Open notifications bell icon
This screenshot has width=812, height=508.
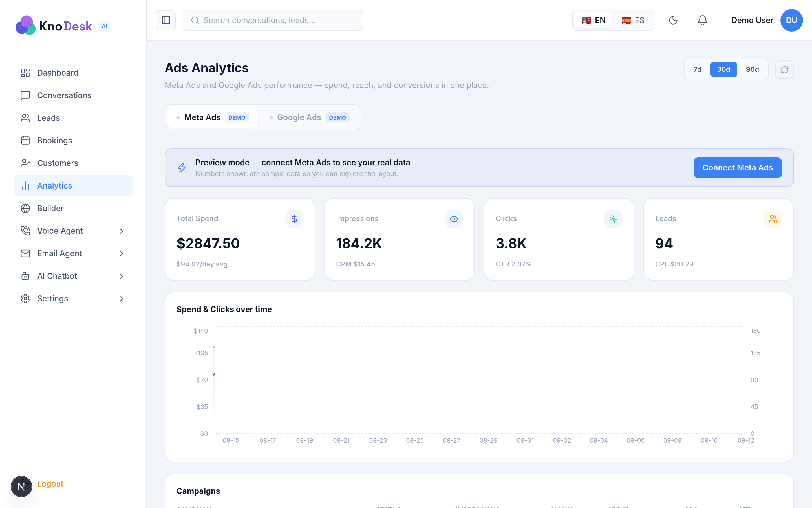click(x=702, y=20)
